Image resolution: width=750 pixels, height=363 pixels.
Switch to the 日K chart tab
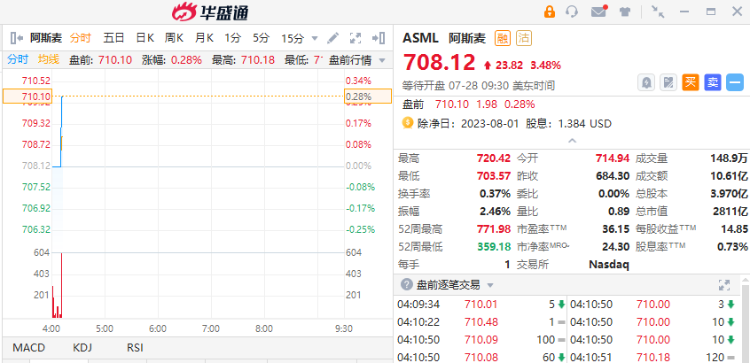(145, 38)
